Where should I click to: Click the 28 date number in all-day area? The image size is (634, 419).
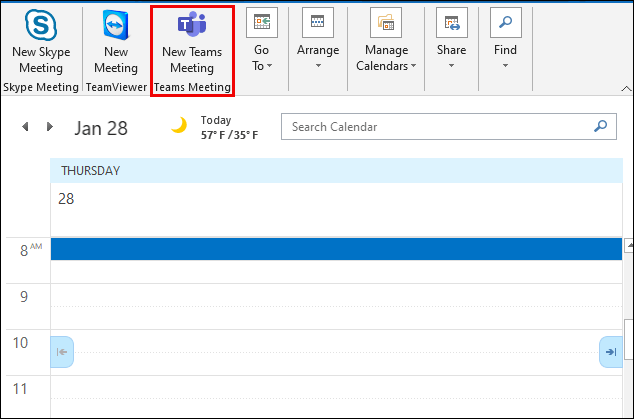pyautogui.click(x=66, y=199)
